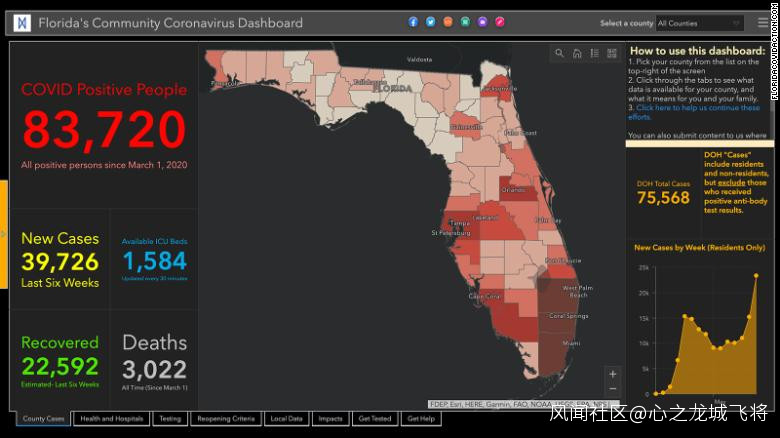Screen dimensions: 780x438
Task: Click 'All positive persons since March 1, 2020'
Action: click(x=104, y=165)
